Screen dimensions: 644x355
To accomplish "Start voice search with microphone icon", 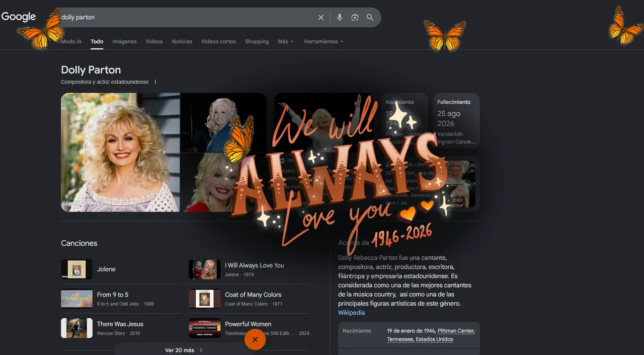I will click(x=340, y=17).
